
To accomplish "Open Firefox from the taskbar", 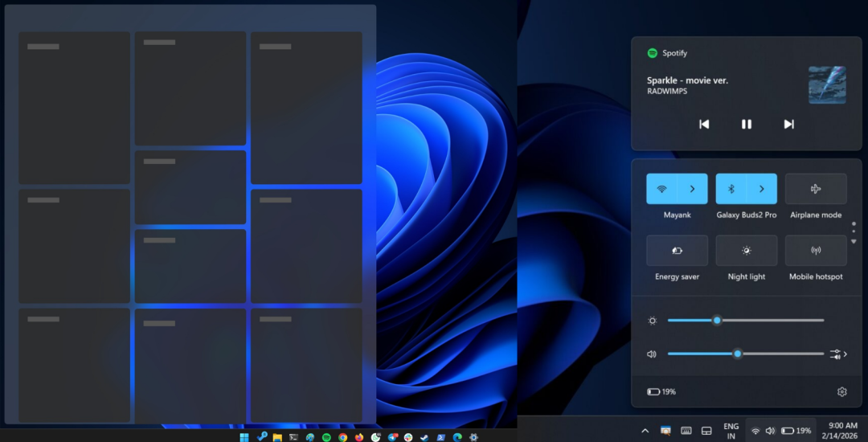I will tap(359, 437).
